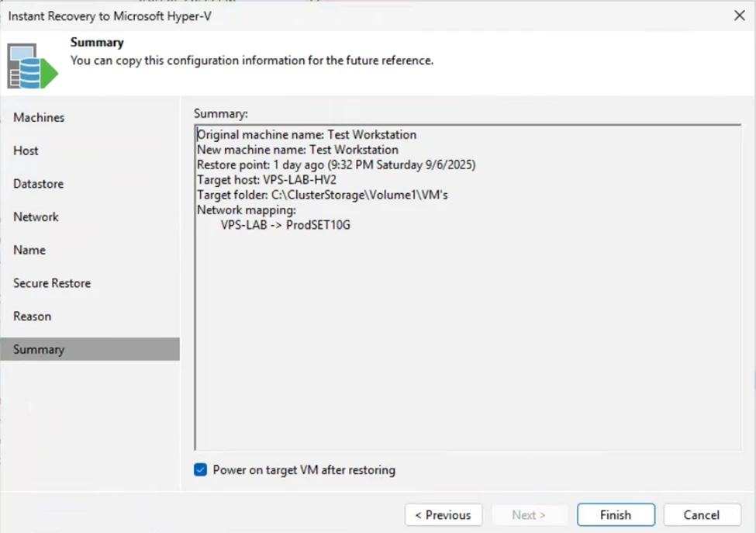Jump to the Name wizard step
Image resolution: width=756 pixels, height=533 pixels.
(29, 250)
